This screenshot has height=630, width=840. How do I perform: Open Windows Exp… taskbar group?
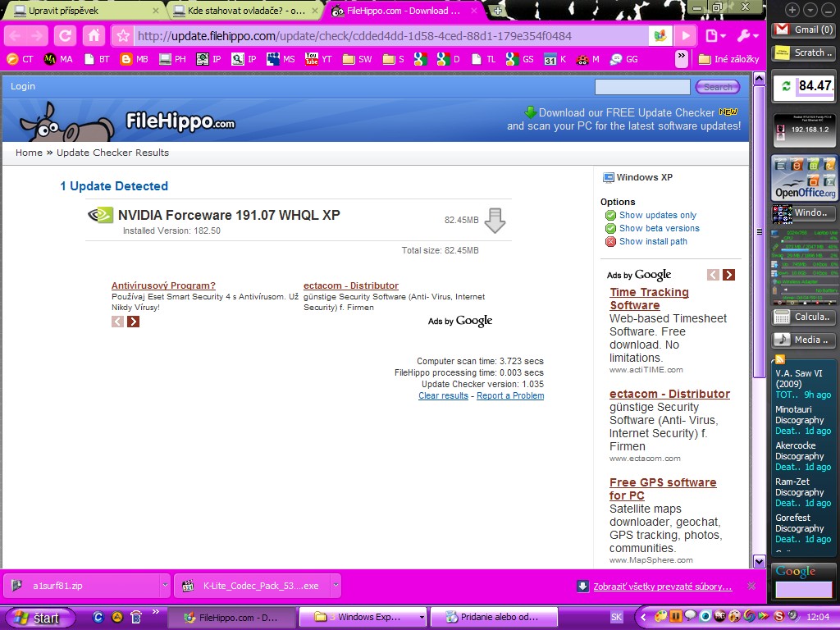[363, 617]
